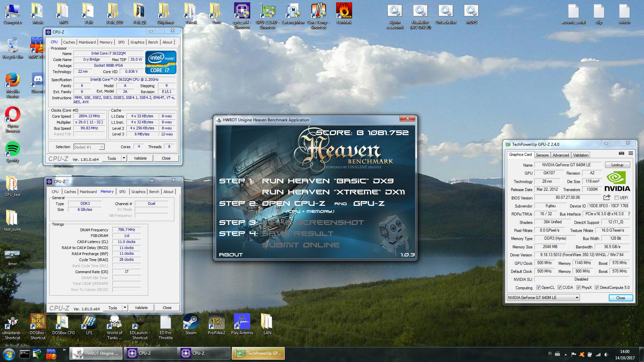This screenshot has height=362, width=644.
Task: Click the GPU-Z Close button
Action: point(621,298)
